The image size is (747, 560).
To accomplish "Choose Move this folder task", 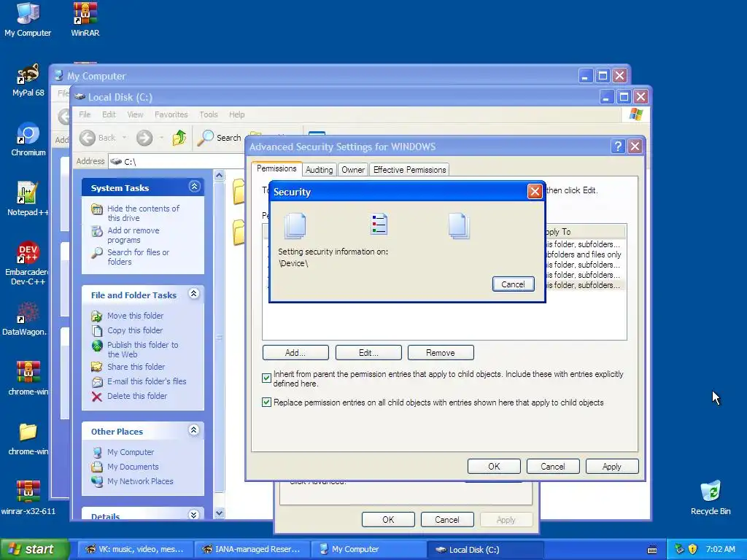I will pos(135,316).
